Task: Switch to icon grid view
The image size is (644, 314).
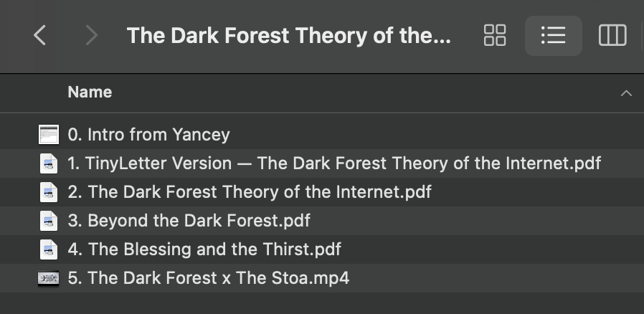Action: tap(495, 35)
